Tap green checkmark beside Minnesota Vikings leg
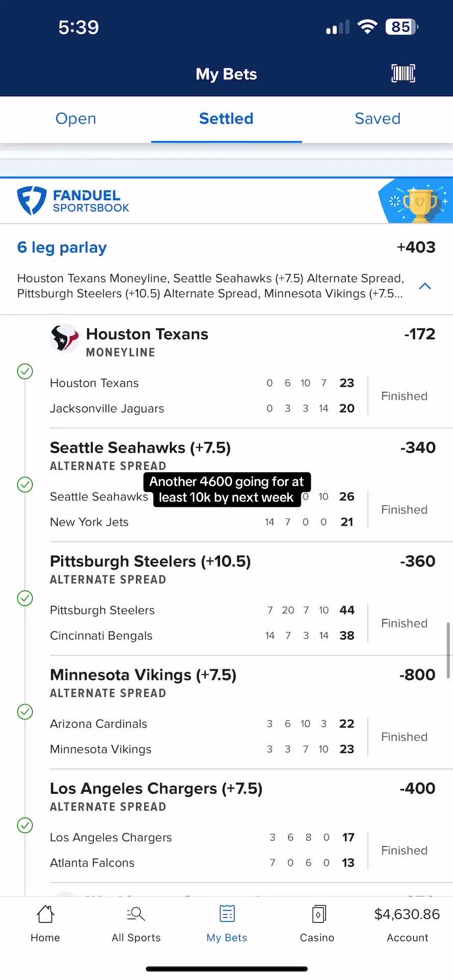The image size is (453, 980). (25, 712)
